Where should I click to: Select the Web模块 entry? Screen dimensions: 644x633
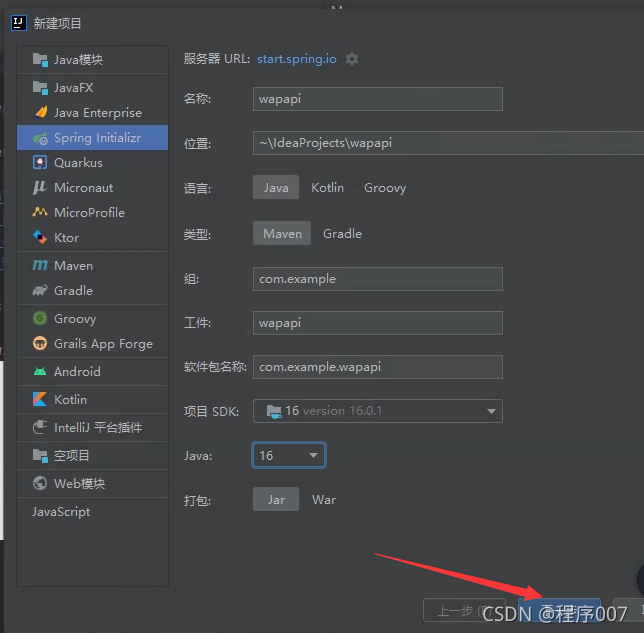pos(92,483)
